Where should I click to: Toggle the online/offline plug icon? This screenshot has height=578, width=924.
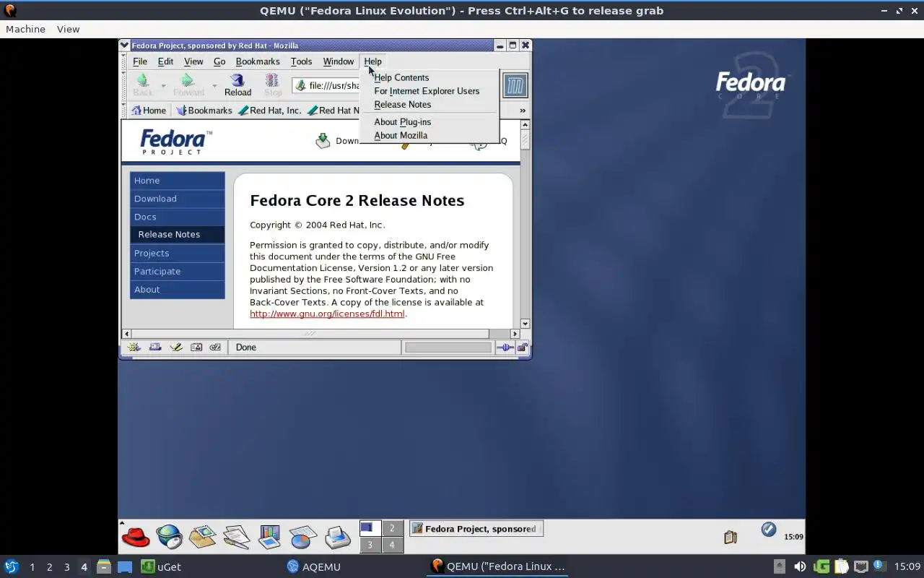(x=505, y=348)
